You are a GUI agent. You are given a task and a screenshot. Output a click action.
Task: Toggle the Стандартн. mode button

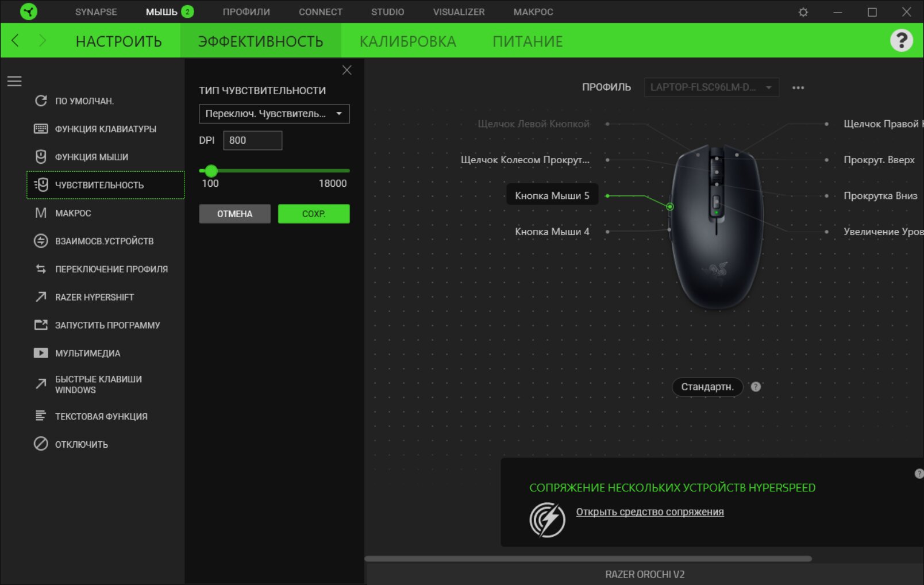click(x=707, y=387)
